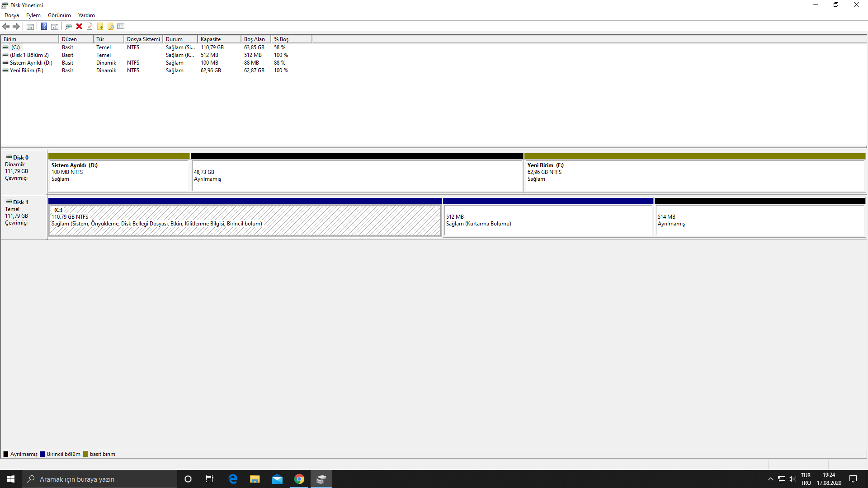Open the Görünüm menu
This screenshot has height=488, width=868.
(x=59, y=15)
